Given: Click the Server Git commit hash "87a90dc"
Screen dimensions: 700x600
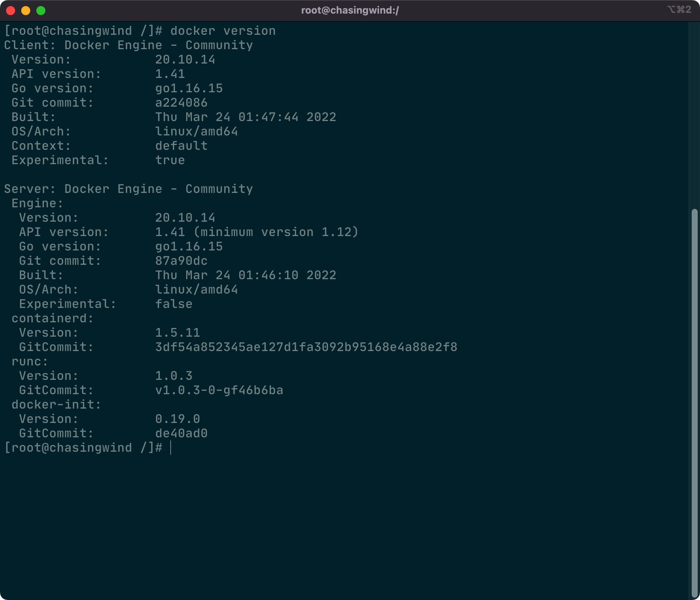Looking at the screenshot, I should tap(181, 261).
